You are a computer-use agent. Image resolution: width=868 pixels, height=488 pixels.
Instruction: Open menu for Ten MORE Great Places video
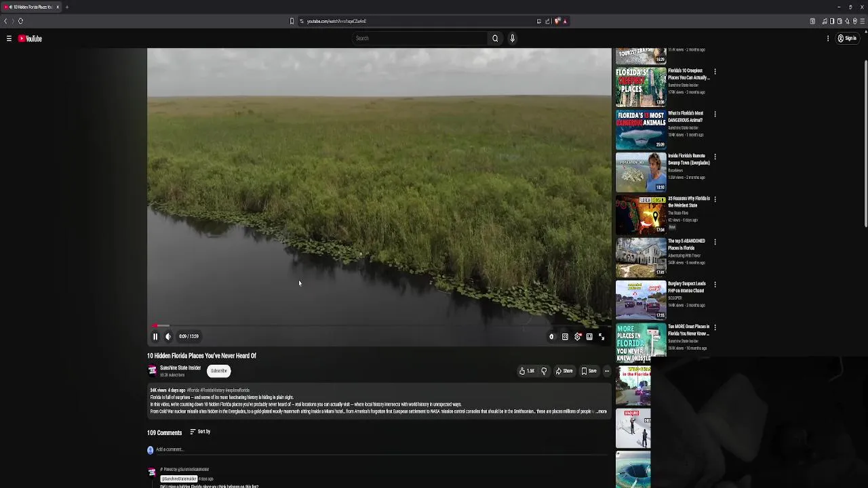tap(715, 327)
